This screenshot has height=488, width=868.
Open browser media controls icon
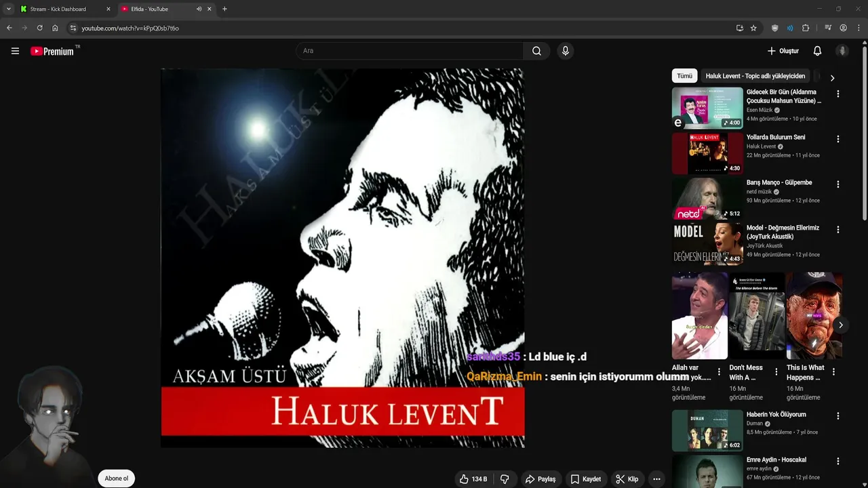pyautogui.click(x=828, y=28)
